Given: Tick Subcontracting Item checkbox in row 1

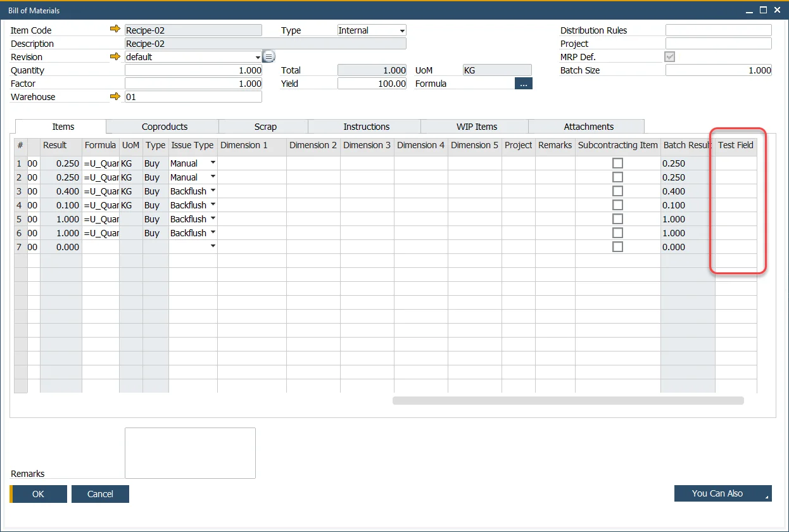Looking at the screenshot, I should pyautogui.click(x=617, y=163).
